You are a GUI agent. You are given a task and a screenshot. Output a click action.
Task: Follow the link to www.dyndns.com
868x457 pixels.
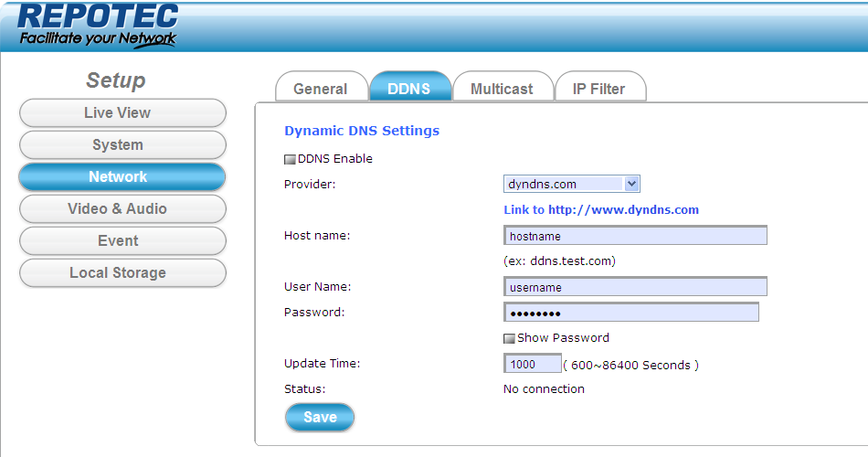[x=601, y=209]
